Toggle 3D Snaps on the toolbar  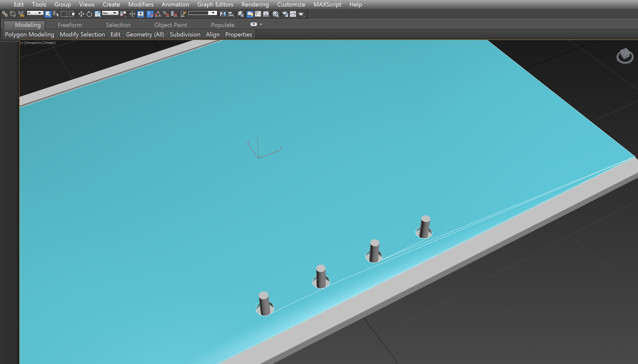pyautogui.click(x=149, y=14)
